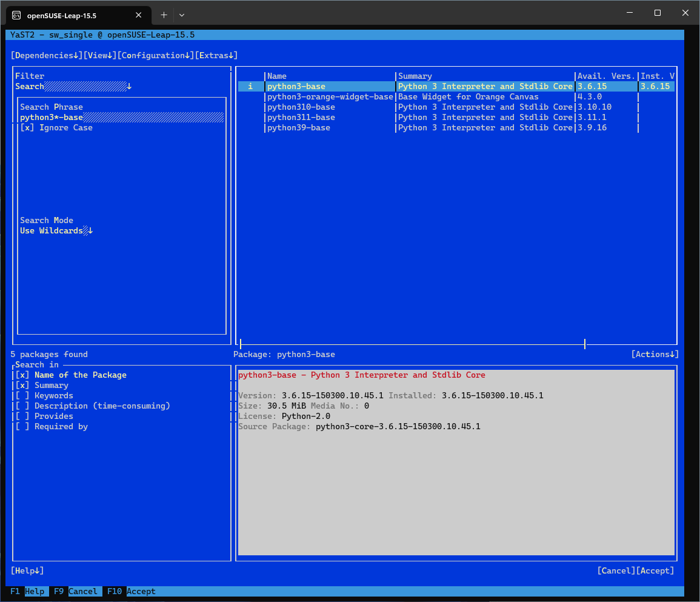Click the License Python-2.0 text
This screenshot has height=602, width=700.
coord(284,416)
